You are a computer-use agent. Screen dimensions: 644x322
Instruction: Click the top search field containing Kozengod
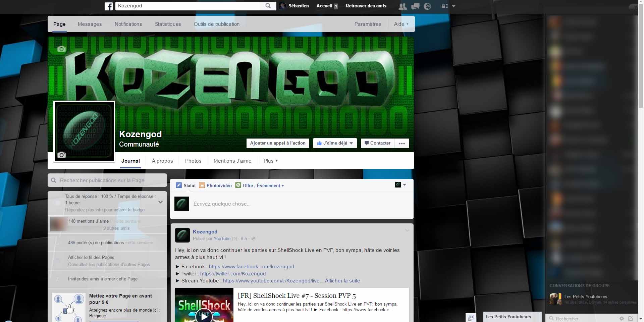coord(188,6)
